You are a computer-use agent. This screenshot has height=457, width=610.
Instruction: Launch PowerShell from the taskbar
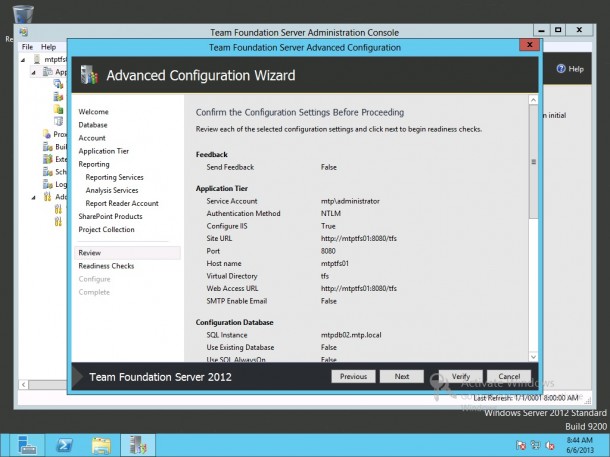[x=64, y=445]
